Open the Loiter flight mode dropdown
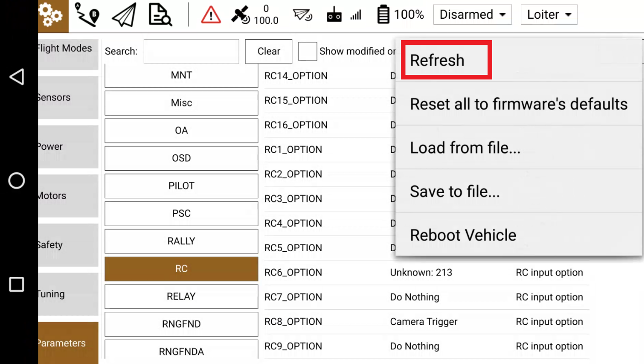This screenshot has height=364, width=644. pos(549,15)
